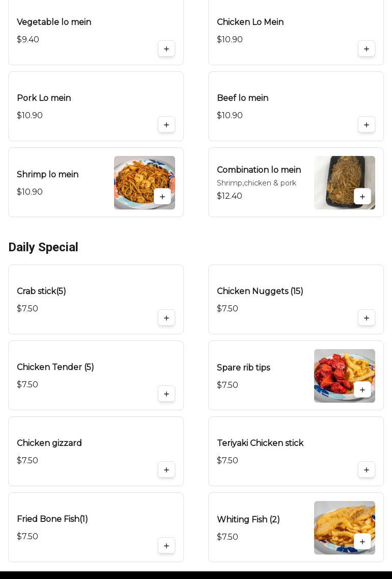Tap plus icon on Spare rib tips
The width and height of the screenshot is (392, 579).
tap(362, 389)
